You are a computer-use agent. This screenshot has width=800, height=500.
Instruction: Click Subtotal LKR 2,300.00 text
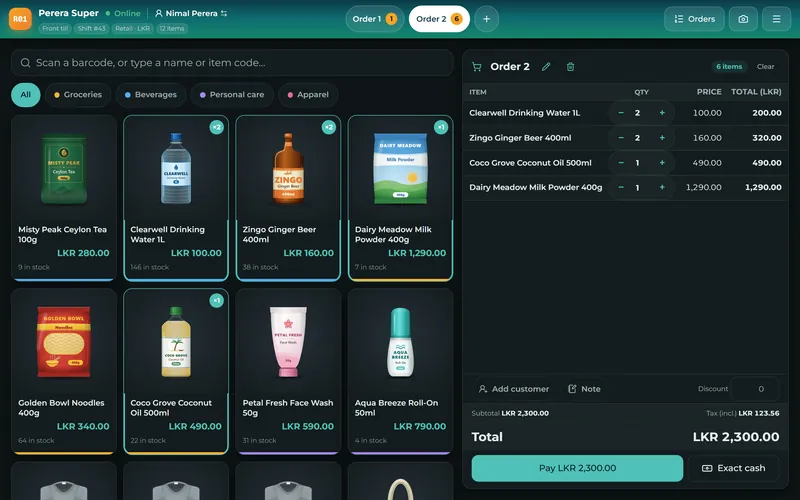coord(510,413)
